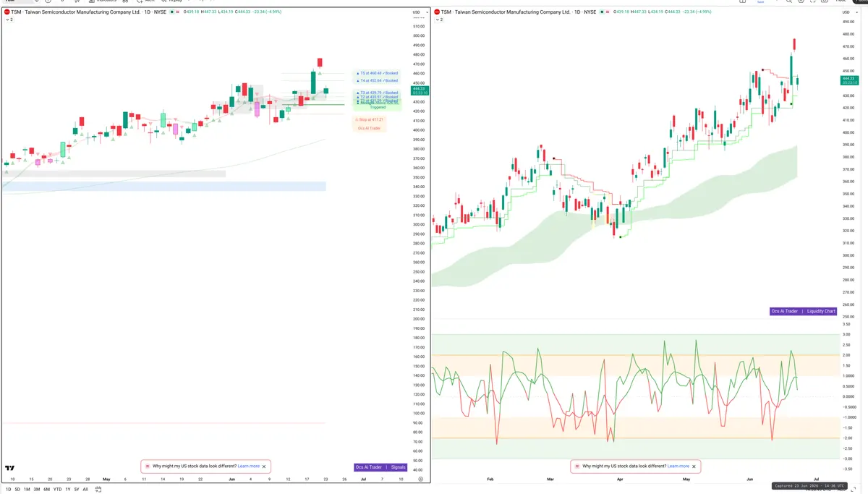Select 5Y time range
This screenshot has width=868, height=494.
(77, 490)
